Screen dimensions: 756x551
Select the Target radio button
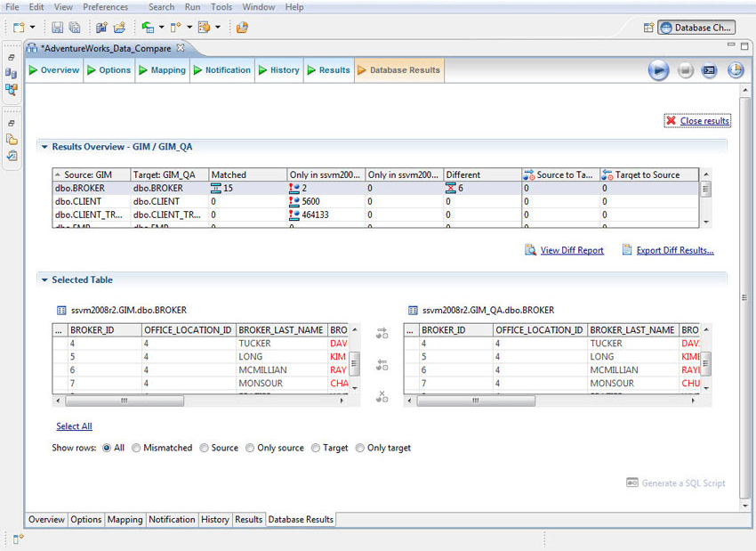click(x=316, y=449)
